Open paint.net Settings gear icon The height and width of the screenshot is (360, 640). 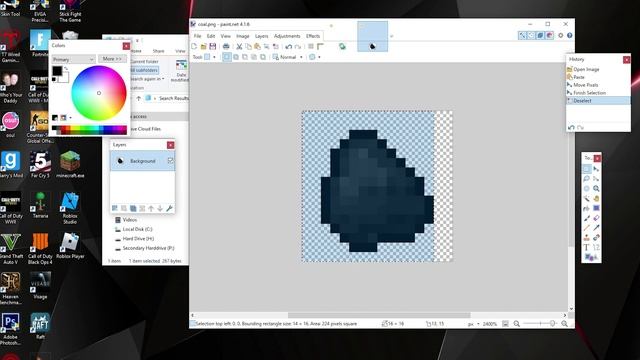(x=561, y=36)
